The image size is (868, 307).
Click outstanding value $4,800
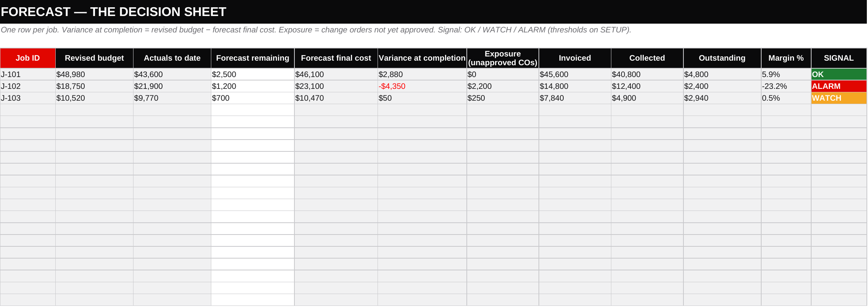[722, 74]
